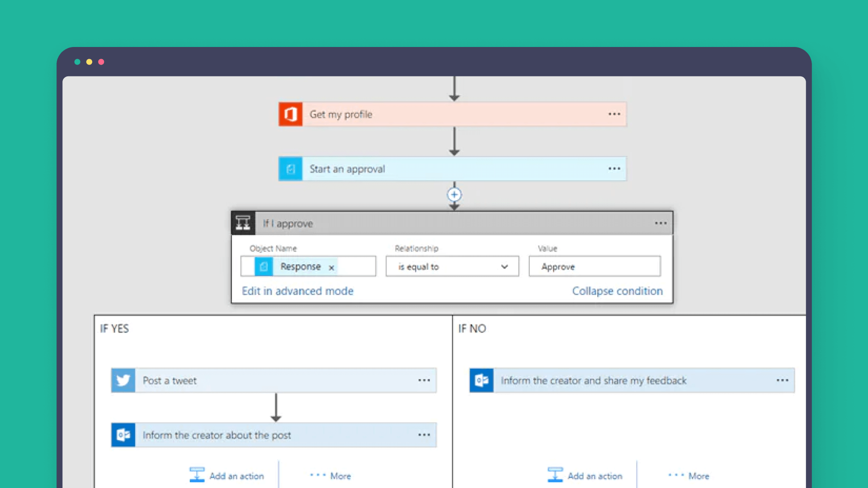
Task: Click the Twitter icon on Post a tweet
Action: pyautogui.click(x=123, y=380)
